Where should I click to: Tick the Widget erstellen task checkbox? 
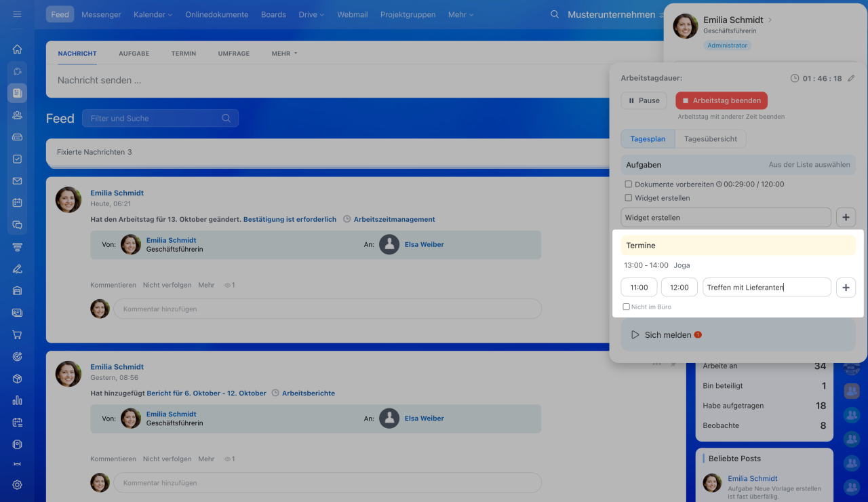[x=628, y=198]
